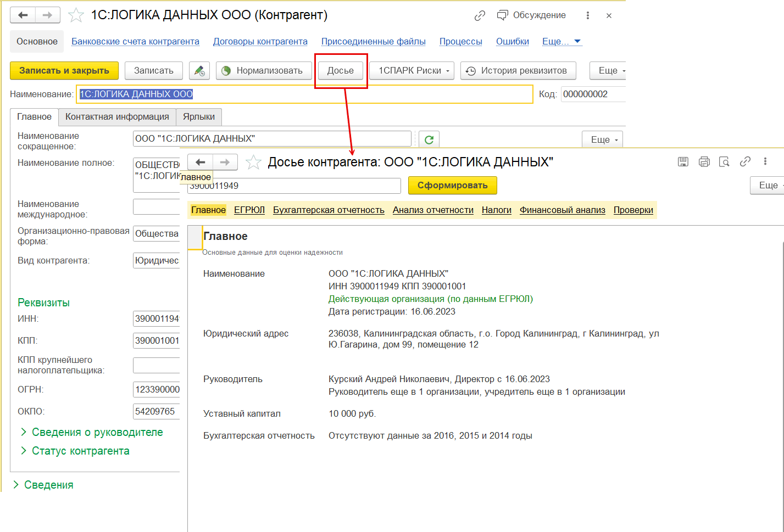Star the Досье контрагента window
The image size is (784, 532).
(253, 162)
